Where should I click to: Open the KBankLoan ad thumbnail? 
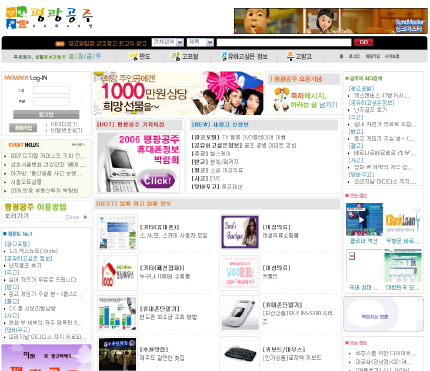tap(403, 220)
